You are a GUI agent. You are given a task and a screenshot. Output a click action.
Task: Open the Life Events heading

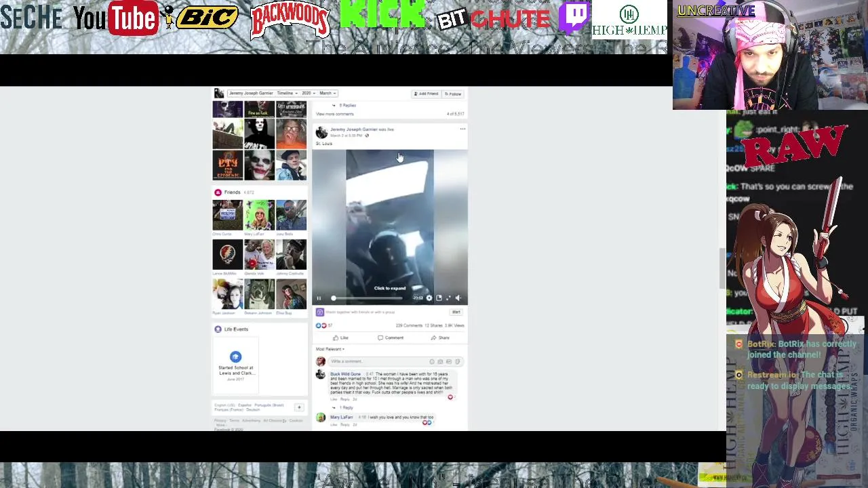pos(237,329)
